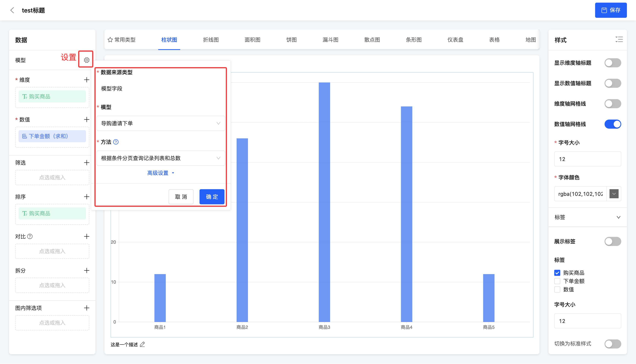Click pencil icon to edit chart description
The width and height of the screenshot is (636, 364).
point(142,345)
